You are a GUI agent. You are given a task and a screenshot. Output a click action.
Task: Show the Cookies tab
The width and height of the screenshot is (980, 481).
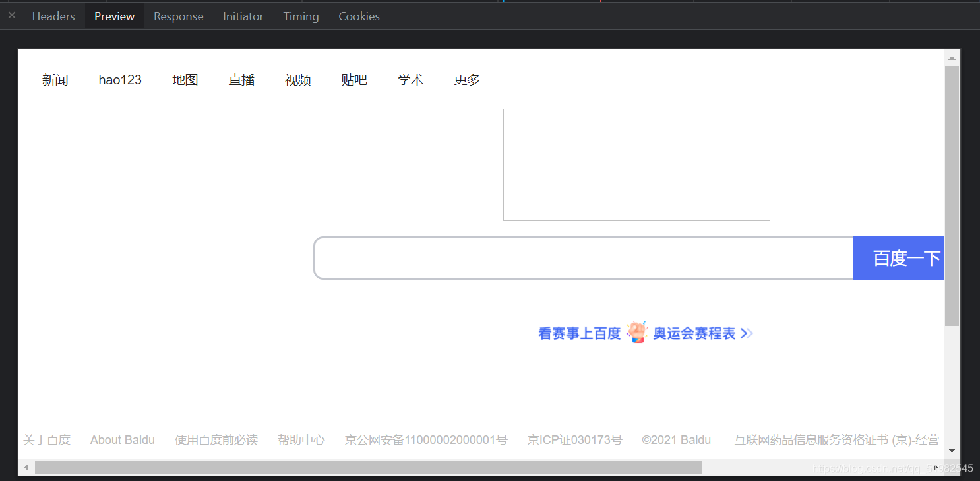click(x=359, y=16)
